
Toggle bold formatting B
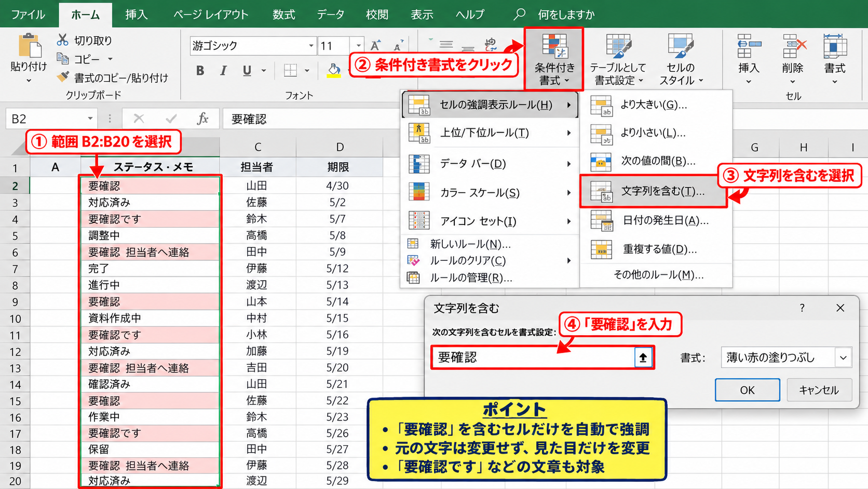(200, 71)
